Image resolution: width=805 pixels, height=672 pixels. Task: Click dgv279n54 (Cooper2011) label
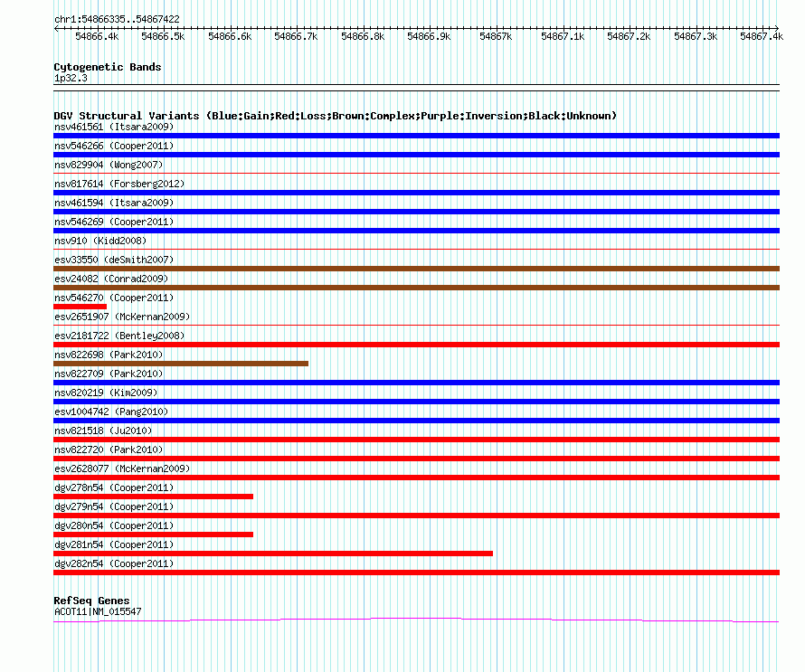pos(114,506)
